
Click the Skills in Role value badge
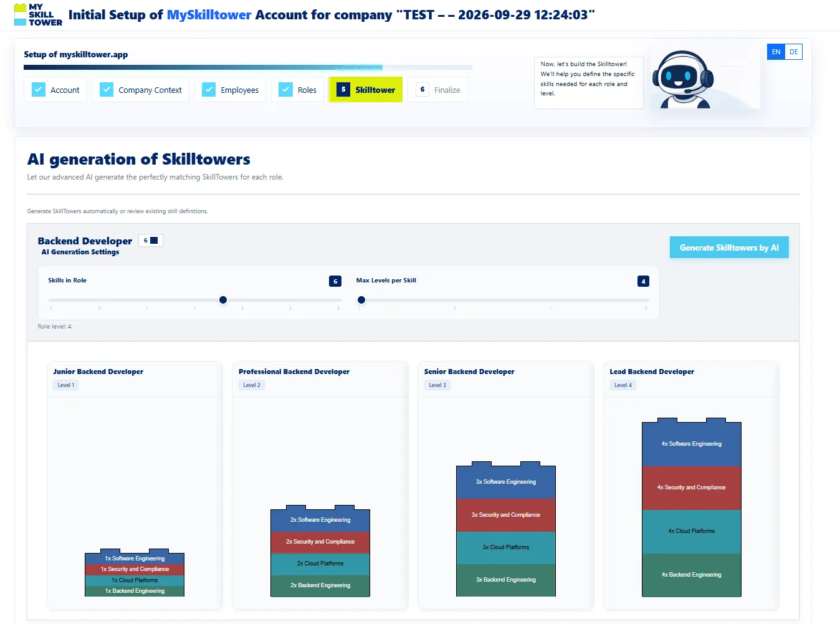(335, 281)
